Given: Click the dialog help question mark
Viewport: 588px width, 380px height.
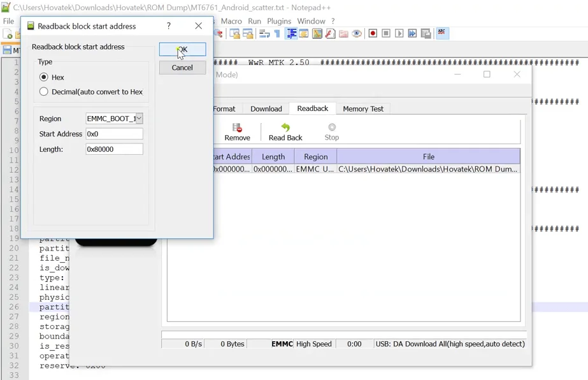Looking at the screenshot, I should tap(169, 26).
